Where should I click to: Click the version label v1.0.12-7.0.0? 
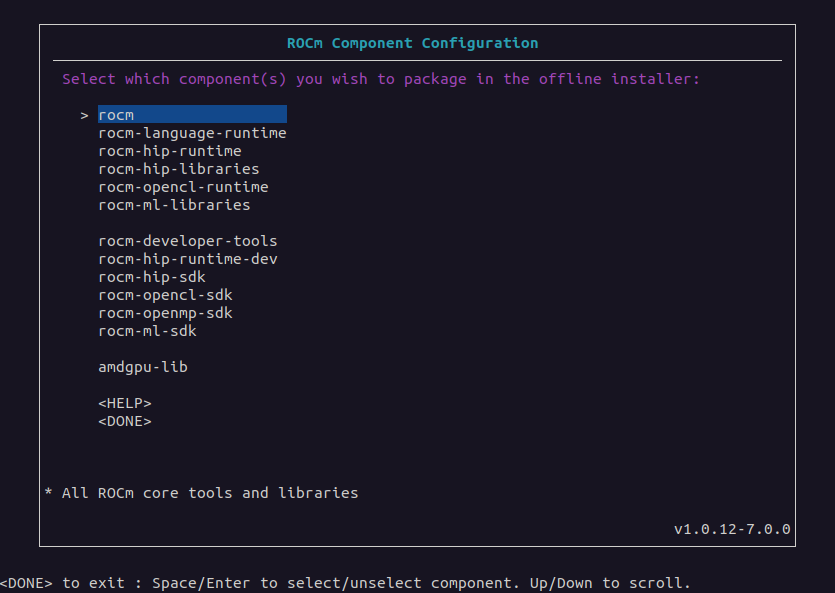(732, 529)
